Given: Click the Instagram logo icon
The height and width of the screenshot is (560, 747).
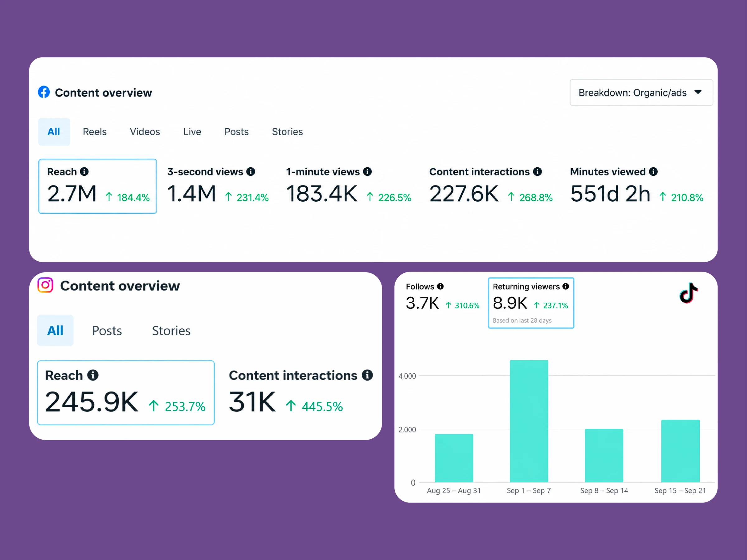Looking at the screenshot, I should click(45, 285).
